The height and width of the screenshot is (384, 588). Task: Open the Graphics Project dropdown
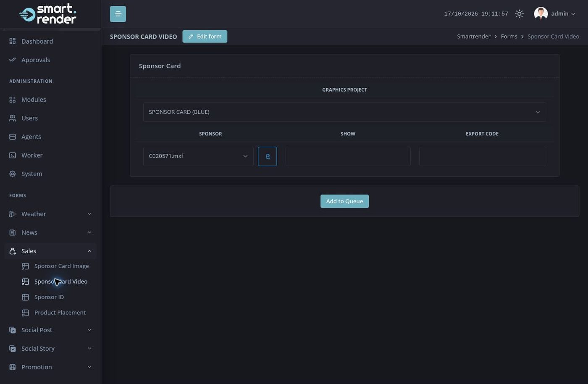click(x=344, y=112)
